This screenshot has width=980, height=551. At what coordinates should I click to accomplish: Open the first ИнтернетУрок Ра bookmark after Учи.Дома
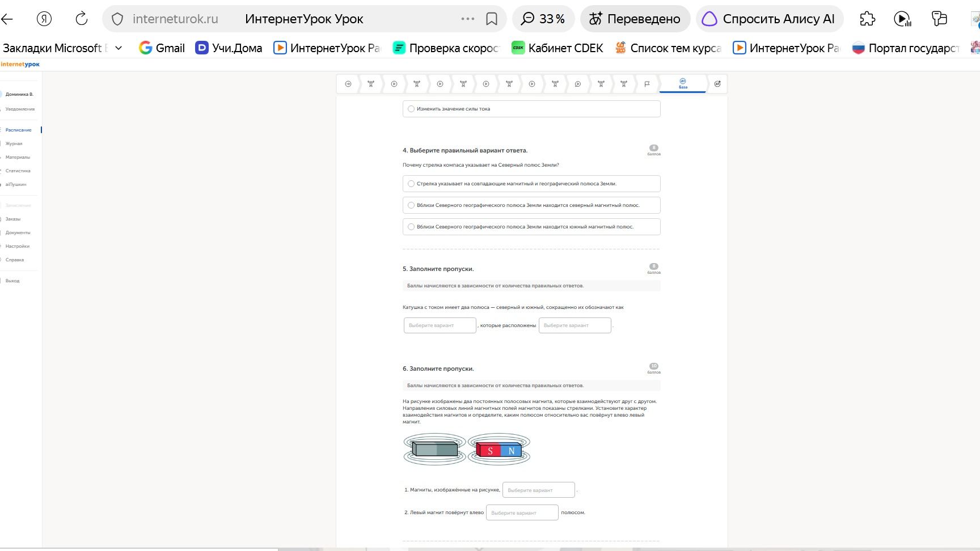[327, 48]
